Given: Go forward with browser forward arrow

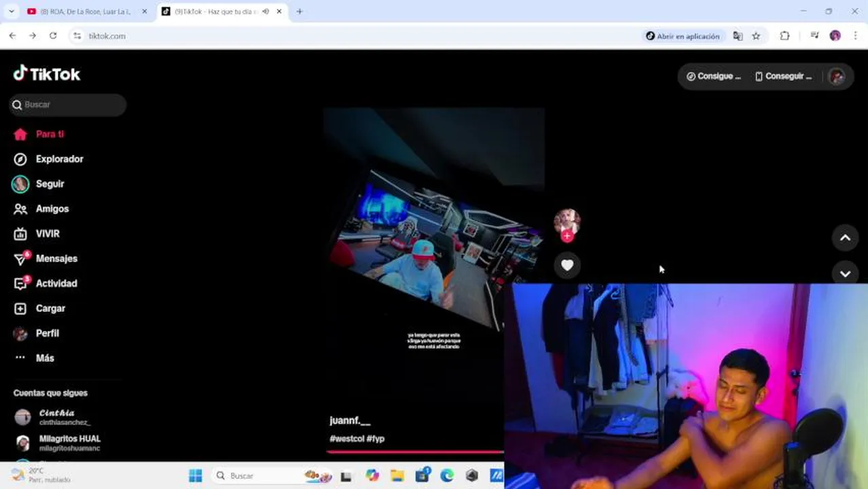Looking at the screenshot, I should pyautogui.click(x=33, y=36).
